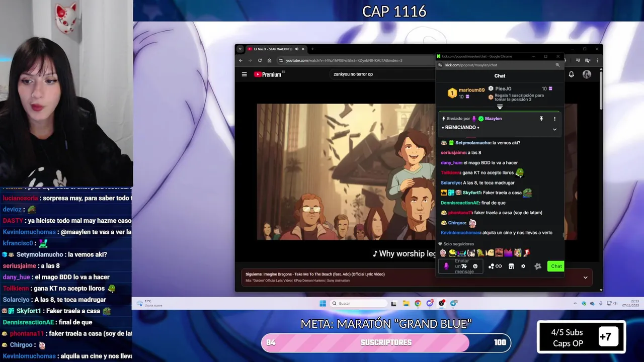
Task: Click the Windows taskbar Buscar search box
Action: click(358, 303)
